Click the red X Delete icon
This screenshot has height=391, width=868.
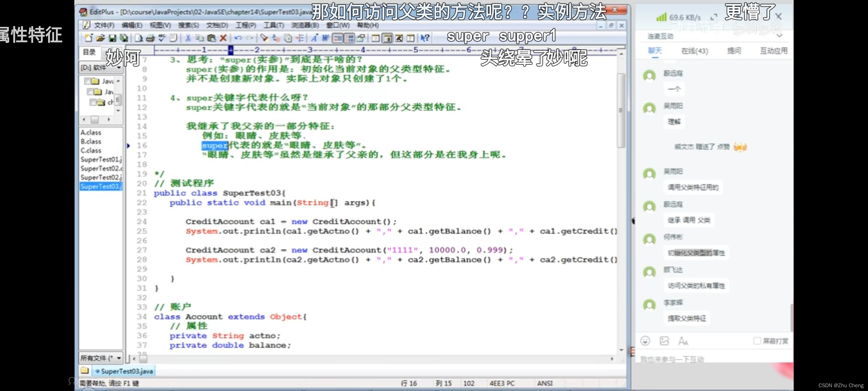pos(223,38)
